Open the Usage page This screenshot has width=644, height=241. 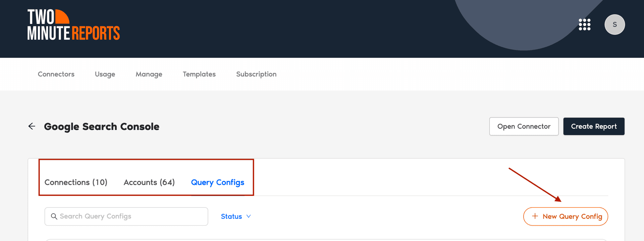(105, 74)
